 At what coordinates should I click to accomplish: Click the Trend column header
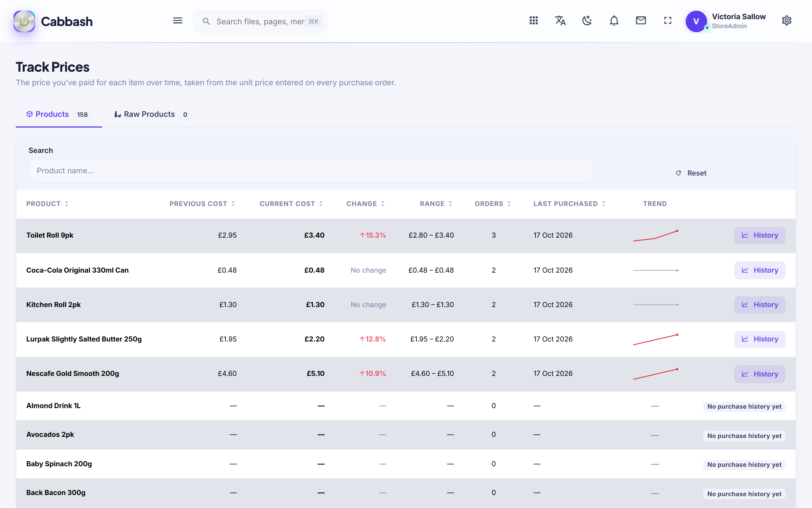[655, 203]
